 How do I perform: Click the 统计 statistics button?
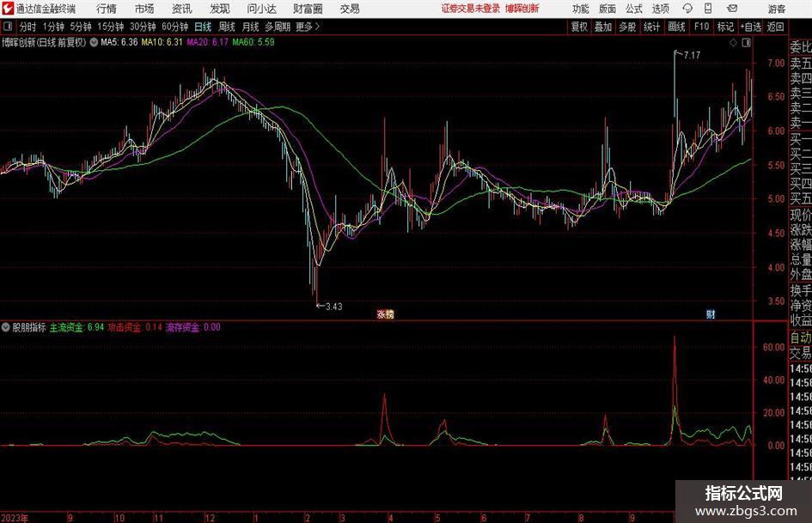651,27
